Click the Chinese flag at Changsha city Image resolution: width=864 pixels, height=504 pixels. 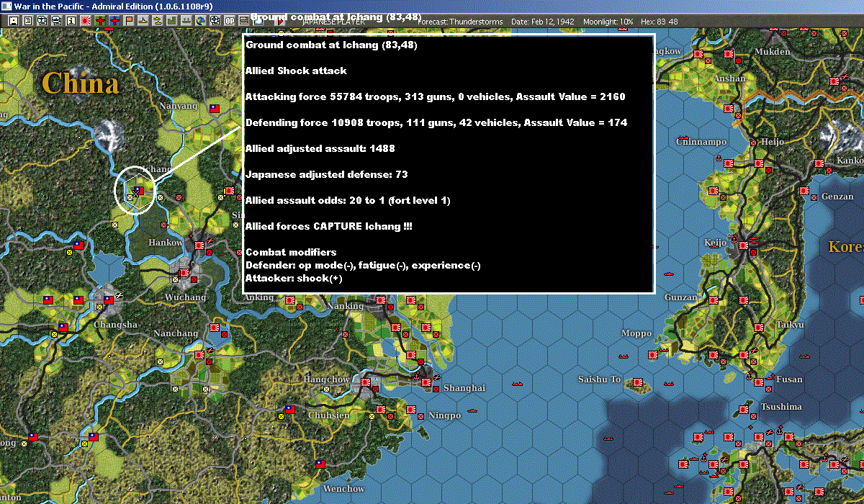[109, 300]
